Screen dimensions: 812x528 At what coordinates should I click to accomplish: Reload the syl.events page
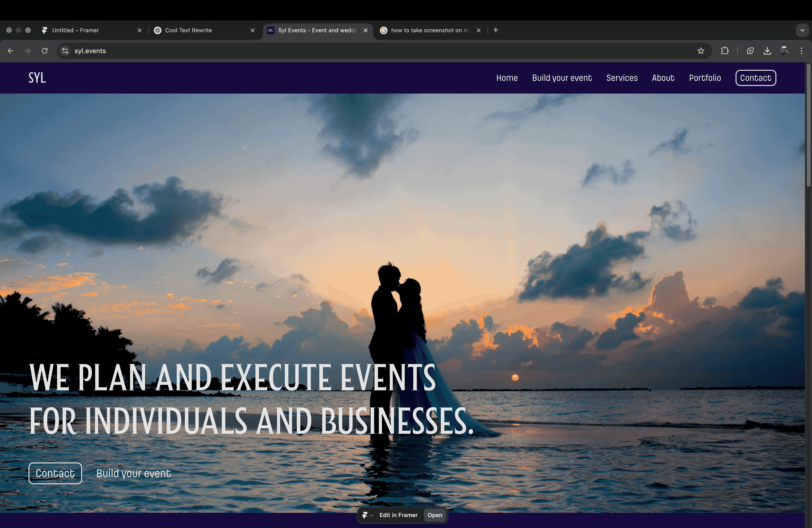(45, 51)
